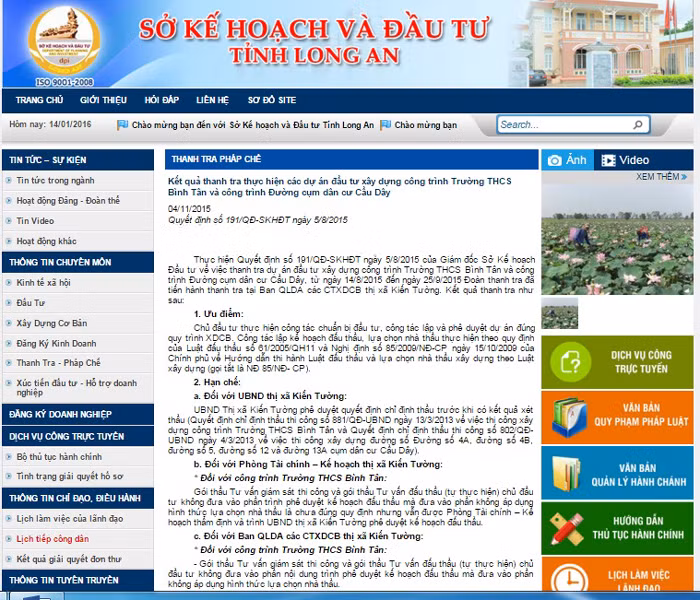Click heading 1. Ưu điểm:
700x600 pixels.
tap(218, 314)
